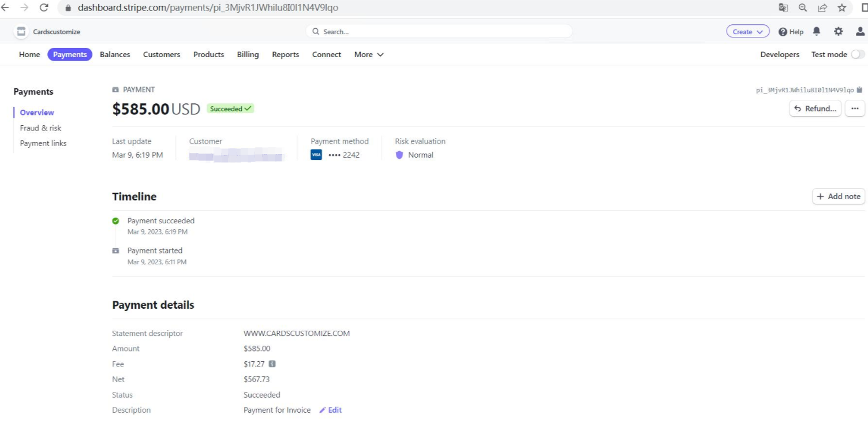This screenshot has height=430, width=868.
Task: Click the translate page icon
Action: (x=783, y=8)
